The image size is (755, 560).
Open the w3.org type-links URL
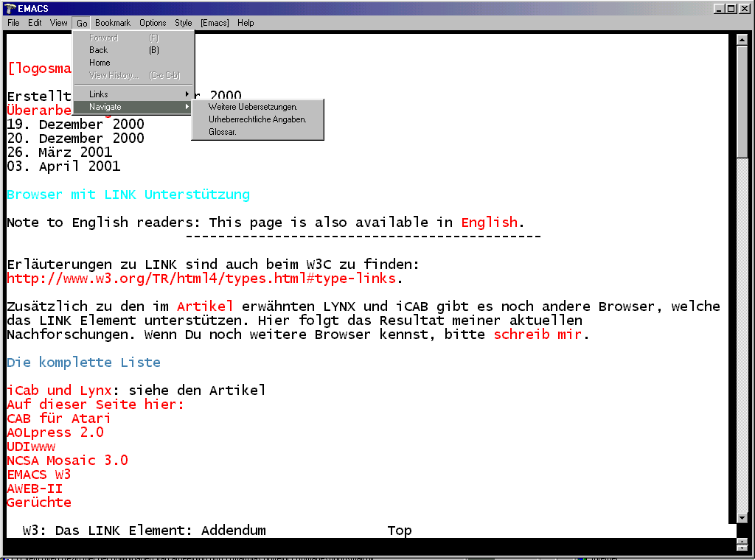(x=201, y=279)
